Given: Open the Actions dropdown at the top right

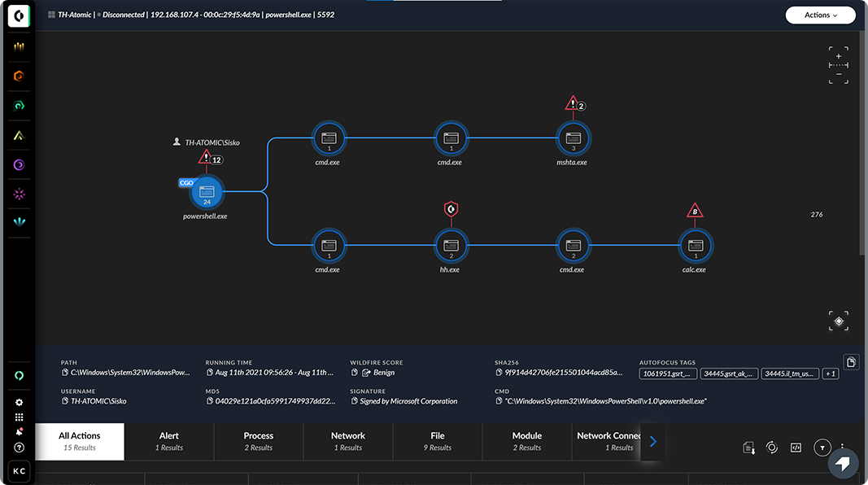Looking at the screenshot, I should tap(820, 15).
